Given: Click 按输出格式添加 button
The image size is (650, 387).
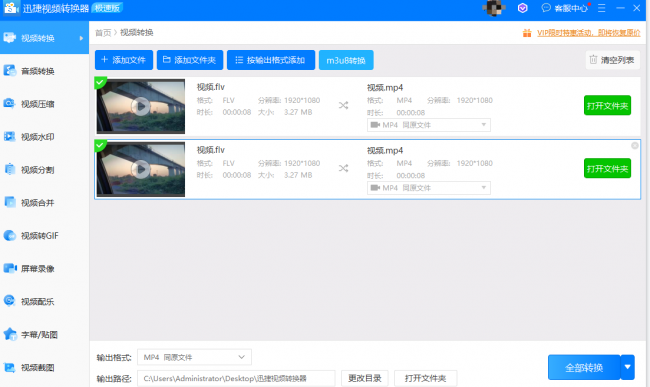Looking at the screenshot, I should click(271, 60).
